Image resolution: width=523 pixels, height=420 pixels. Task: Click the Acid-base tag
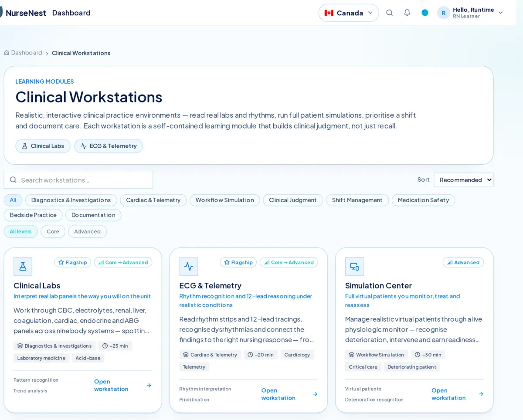tap(88, 358)
